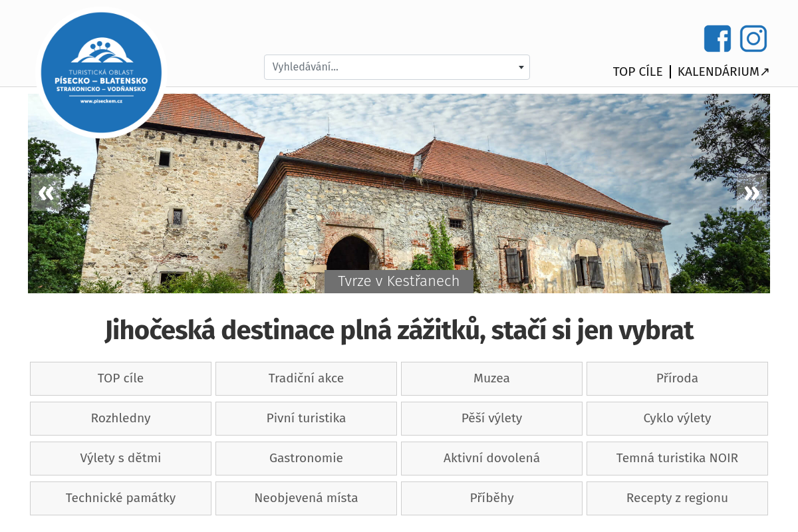798x532 pixels.
Task: Advance to next slide with right arrows
Action: click(752, 193)
